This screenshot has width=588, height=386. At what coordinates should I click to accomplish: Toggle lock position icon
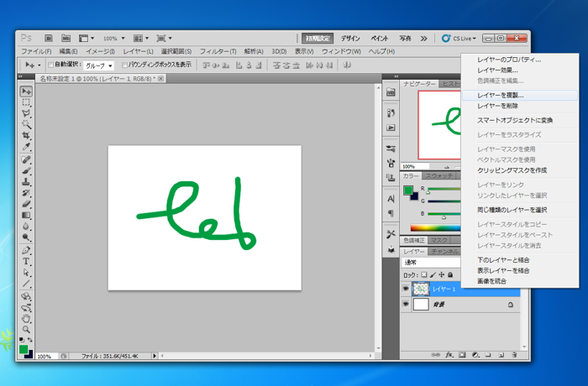[441, 274]
